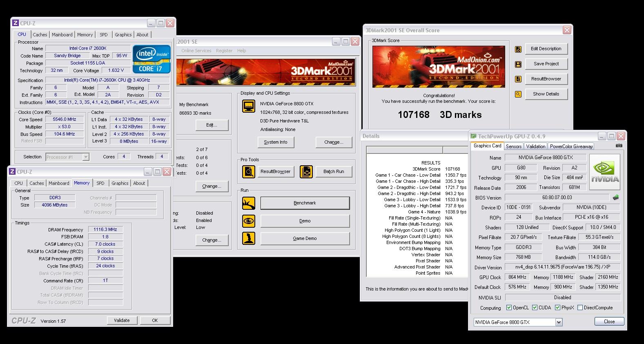
Task: Open the Register menu in 3DMark2001
Action: tap(224, 51)
